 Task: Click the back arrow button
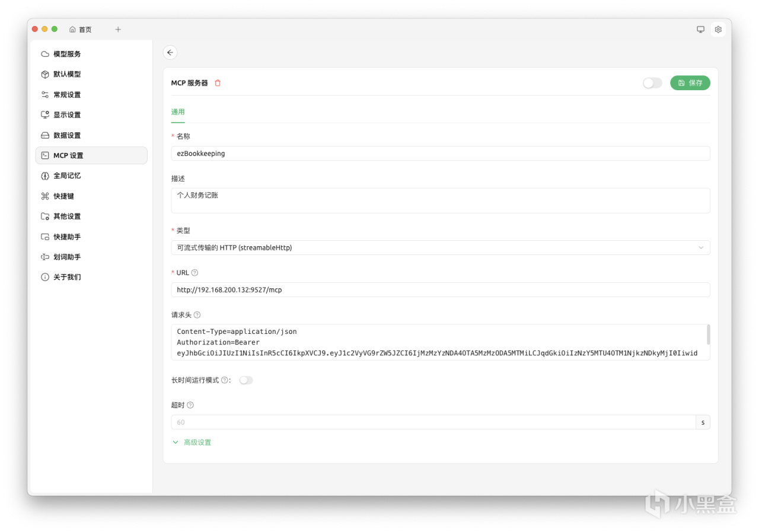[170, 53]
